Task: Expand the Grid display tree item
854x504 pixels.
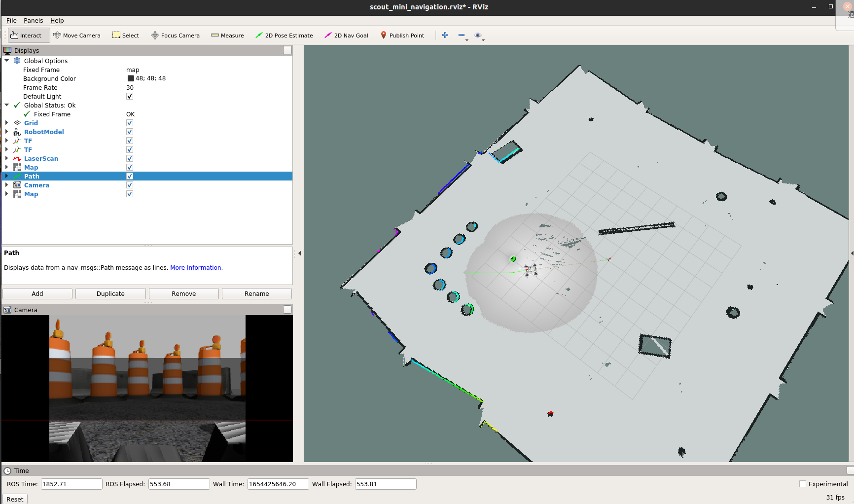Action: point(6,123)
